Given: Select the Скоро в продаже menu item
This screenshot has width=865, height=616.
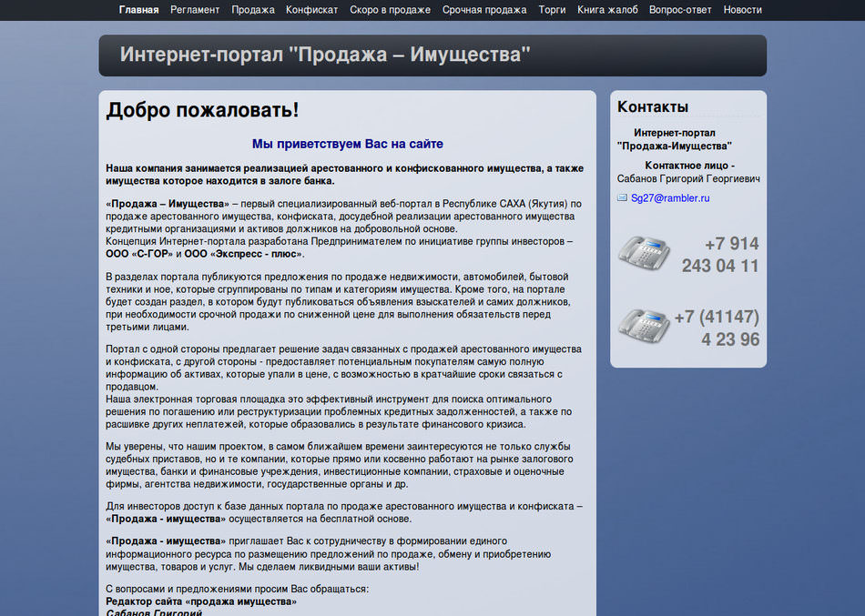Looking at the screenshot, I should (x=390, y=10).
